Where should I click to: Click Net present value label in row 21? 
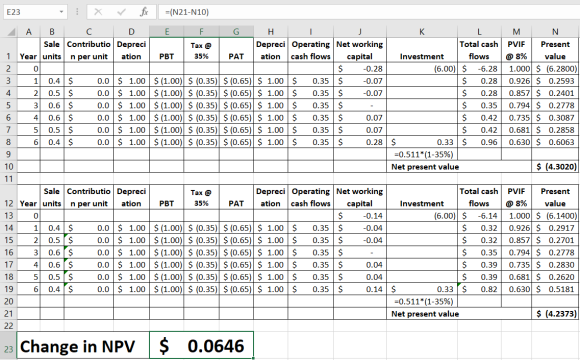tap(425, 314)
